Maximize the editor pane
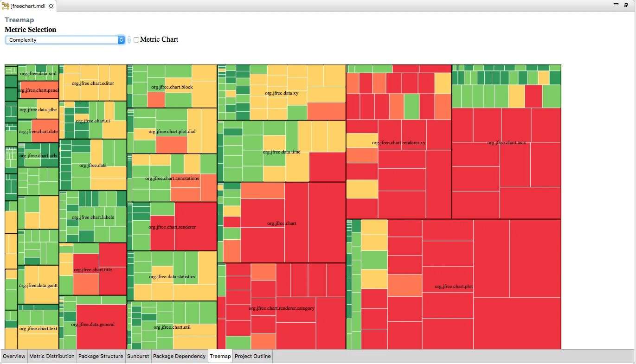The width and height of the screenshot is (636, 364). (x=626, y=5)
